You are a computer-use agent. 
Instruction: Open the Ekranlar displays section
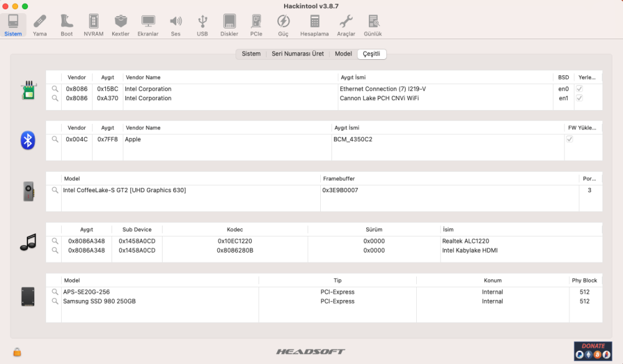click(x=148, y=26)
